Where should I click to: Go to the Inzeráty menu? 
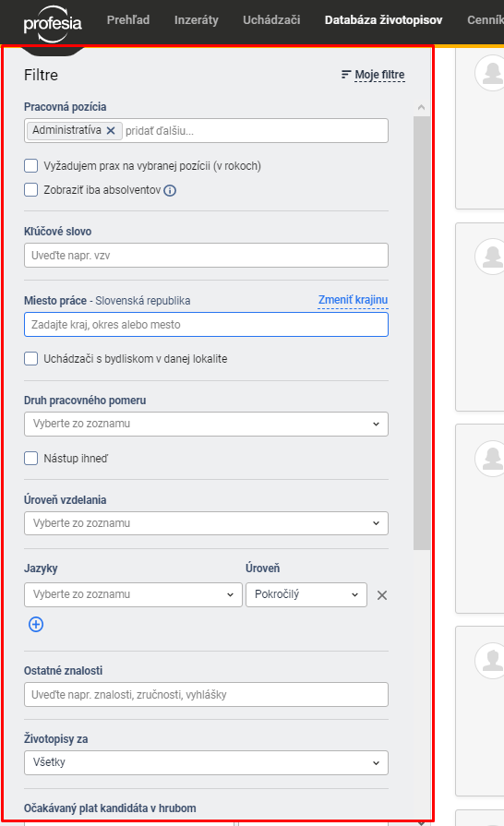pos(196,20)
